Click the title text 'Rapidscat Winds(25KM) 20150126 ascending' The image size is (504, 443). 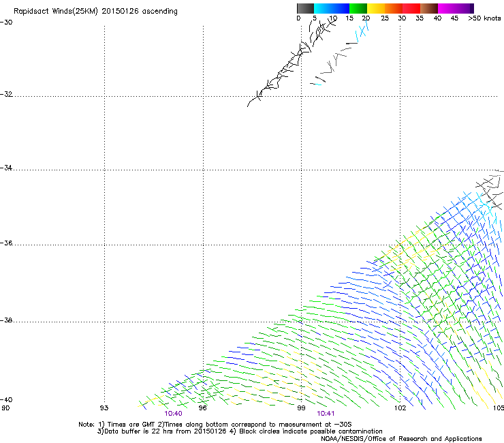click(95, 12)
